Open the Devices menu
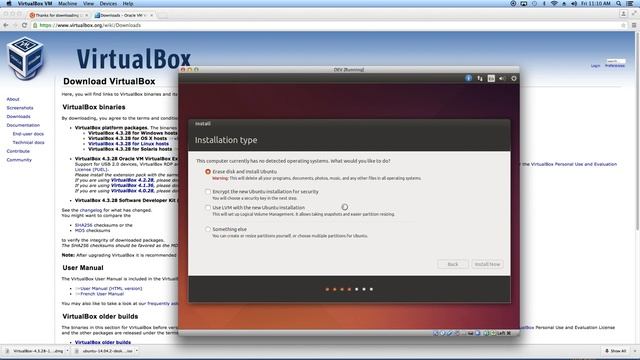Image resolution: width=640 pixels, height=360 pixels. tap(108, 4)
